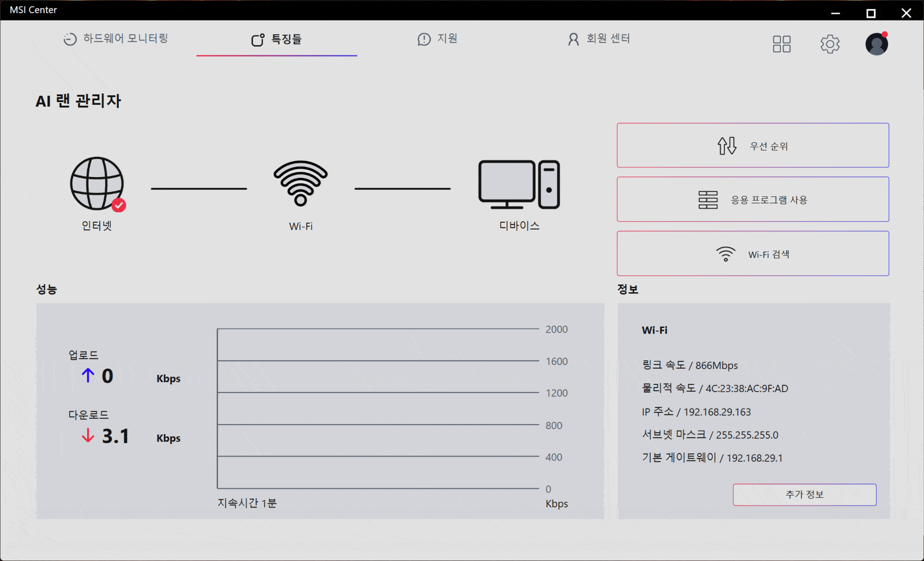The height and width of the screenshot is (561, 924).
Task: Open settings gear icon
Action: [830, 44]
